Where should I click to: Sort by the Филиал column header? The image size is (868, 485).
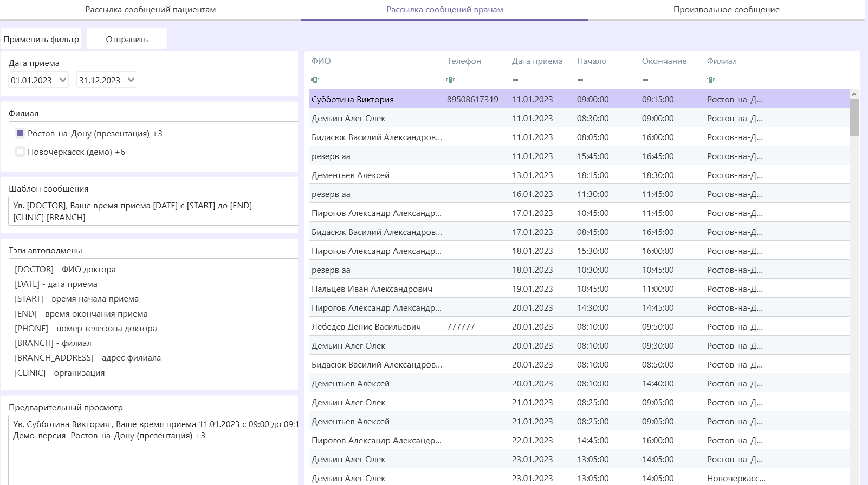[722, 61]
